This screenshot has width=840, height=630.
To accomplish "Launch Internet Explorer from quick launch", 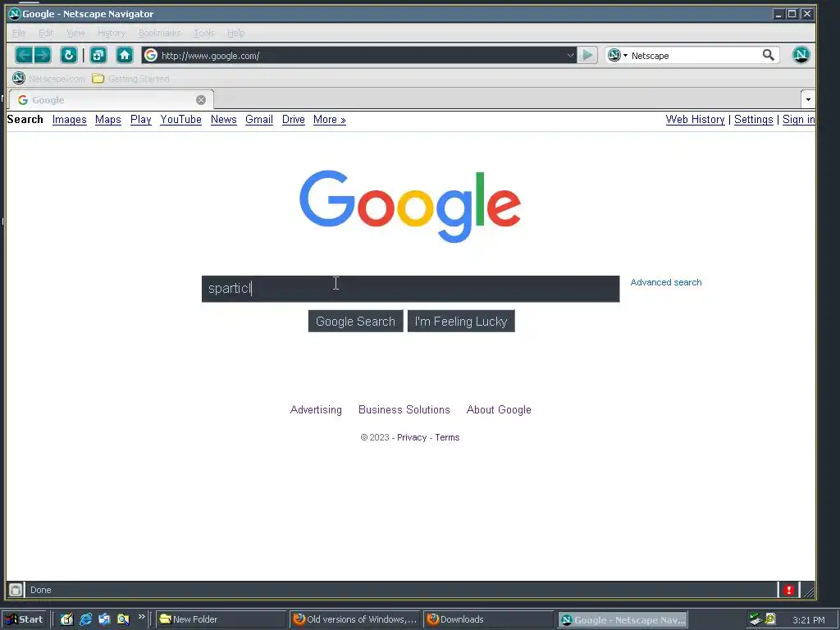I will 85,619.
